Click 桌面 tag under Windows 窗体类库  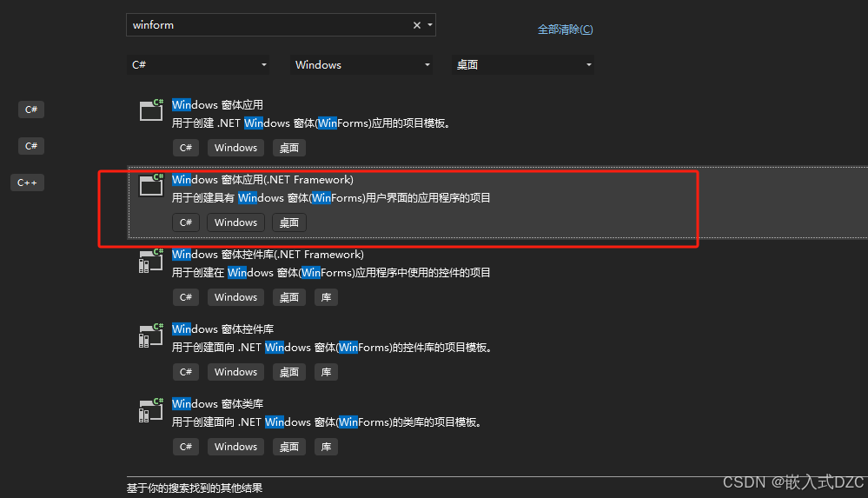(x=289, y=447)
